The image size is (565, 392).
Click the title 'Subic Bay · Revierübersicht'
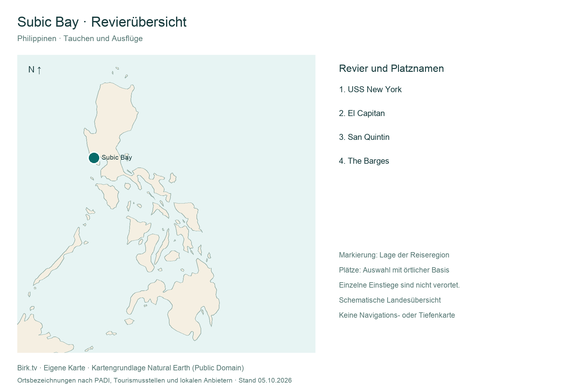click(x=102, y=22)
